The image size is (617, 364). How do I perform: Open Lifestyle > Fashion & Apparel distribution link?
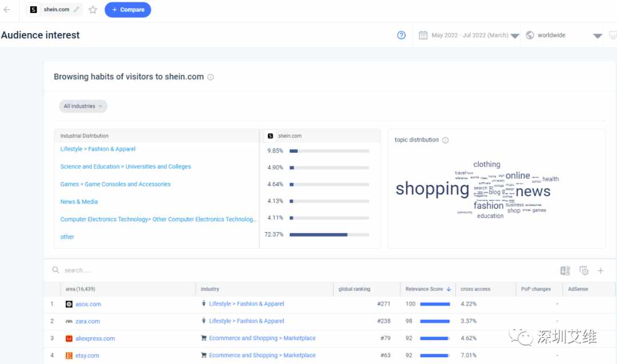click(x=98, y=149)
